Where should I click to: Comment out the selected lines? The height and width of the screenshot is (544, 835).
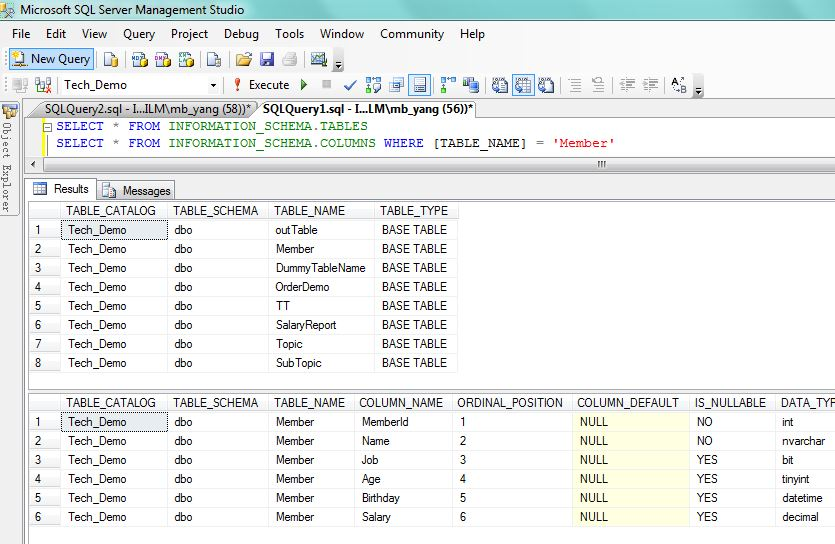pyautogui.click(x=575, y=85)
